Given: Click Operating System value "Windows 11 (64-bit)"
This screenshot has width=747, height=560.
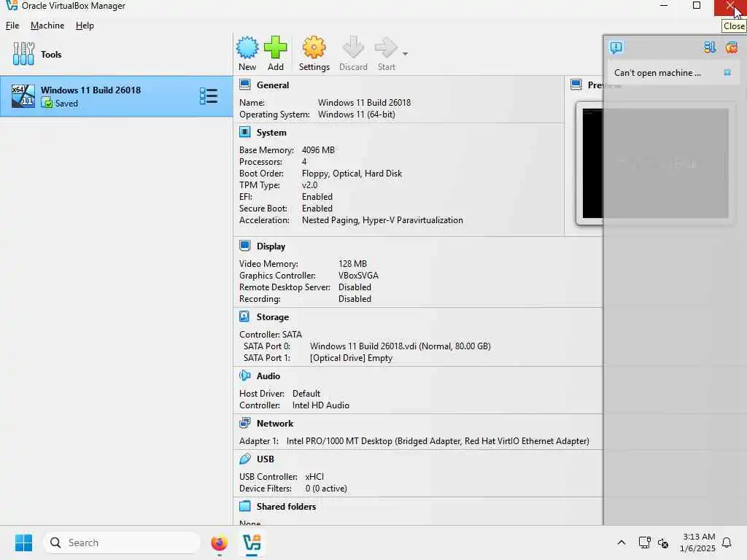Looking at the screenshot, I should point(356,114).
